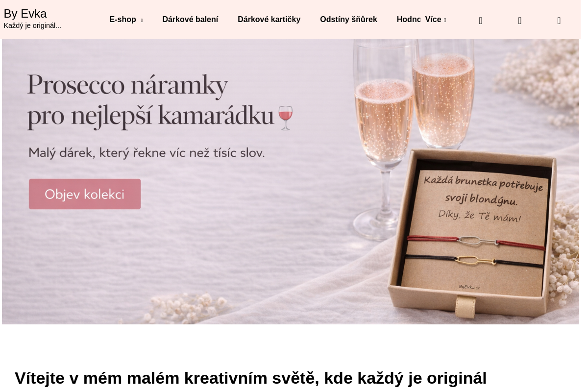Screen dimensions: 588x392
Task: Click the middle header icon for account
Action: tap(520, 21)
